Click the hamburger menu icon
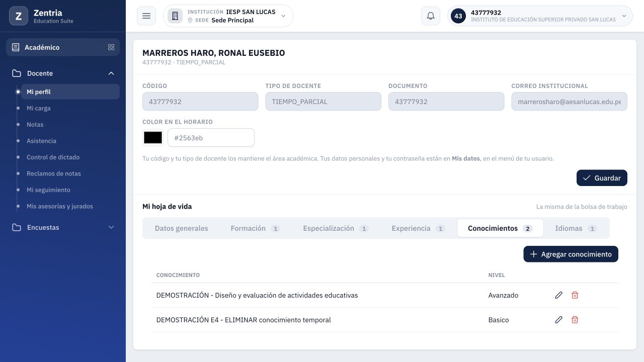This screenshot has height=362, width=644. [x=146, y=16]
